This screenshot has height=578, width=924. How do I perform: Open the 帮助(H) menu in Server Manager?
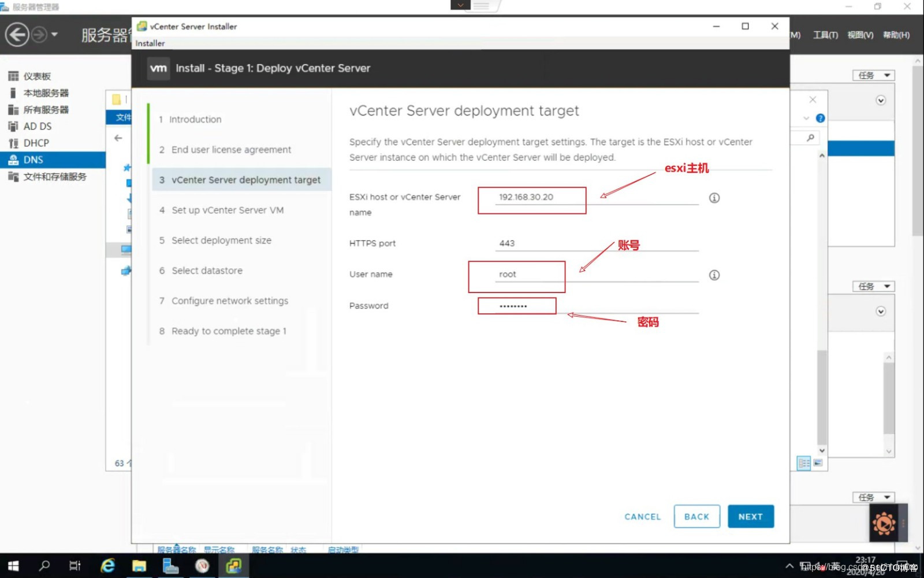point(896,35)
